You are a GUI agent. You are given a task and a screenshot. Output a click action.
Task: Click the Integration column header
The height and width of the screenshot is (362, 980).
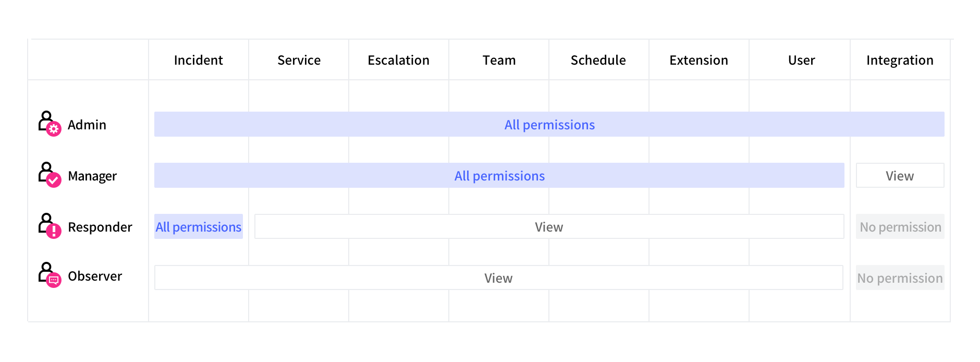900,61
